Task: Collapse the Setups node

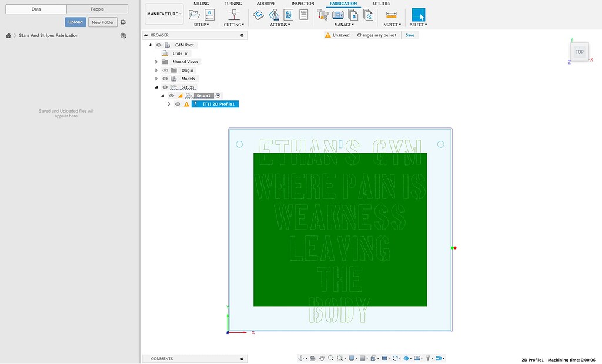Action: pos(156,87)
